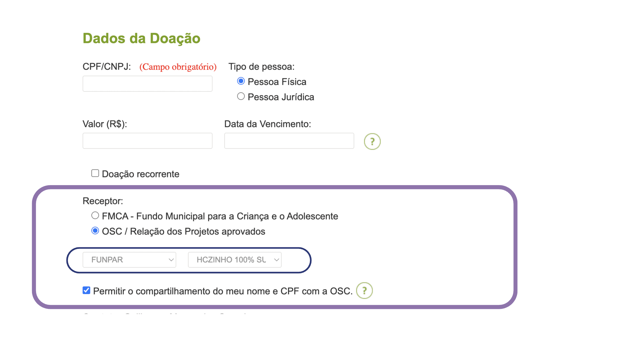Uncheck the name and CPF sharing checkbox
The image size is (644, 339).
point(86,290)
